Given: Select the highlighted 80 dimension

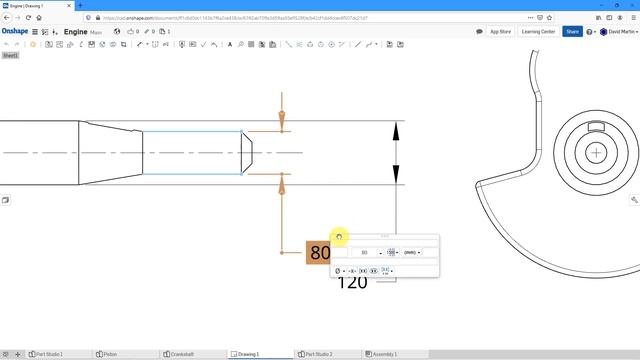Looking at the screenshot, I should (x=318, y=253).
